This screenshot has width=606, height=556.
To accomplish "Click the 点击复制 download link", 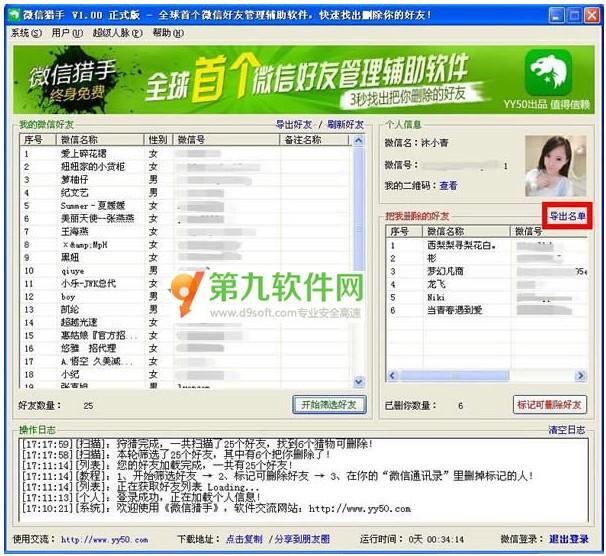I will 244,539.
